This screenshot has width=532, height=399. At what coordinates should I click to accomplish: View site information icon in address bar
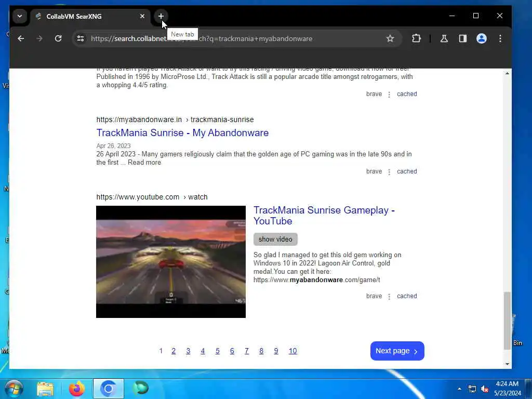click(81, 38)
